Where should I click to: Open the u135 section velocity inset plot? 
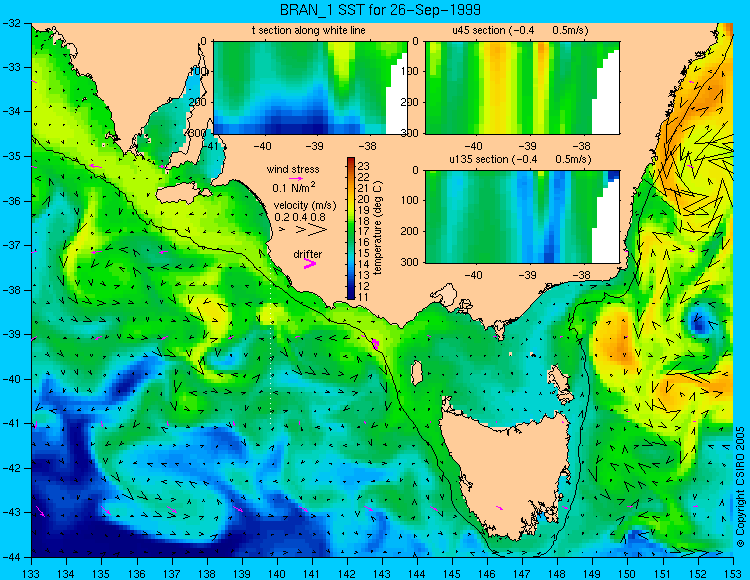[522, 217]
